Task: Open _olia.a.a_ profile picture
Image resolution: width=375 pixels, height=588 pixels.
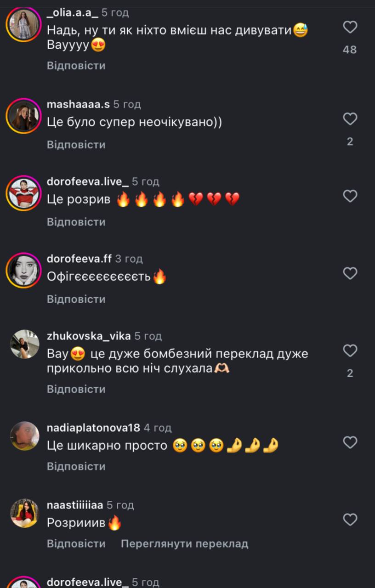Action: (x=24, y=25)
